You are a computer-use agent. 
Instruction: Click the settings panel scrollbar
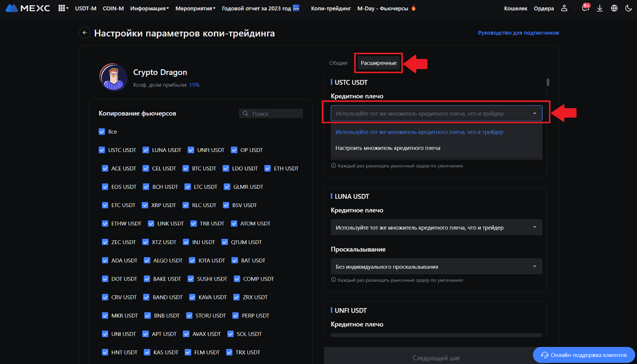click(x=548, y=82)
